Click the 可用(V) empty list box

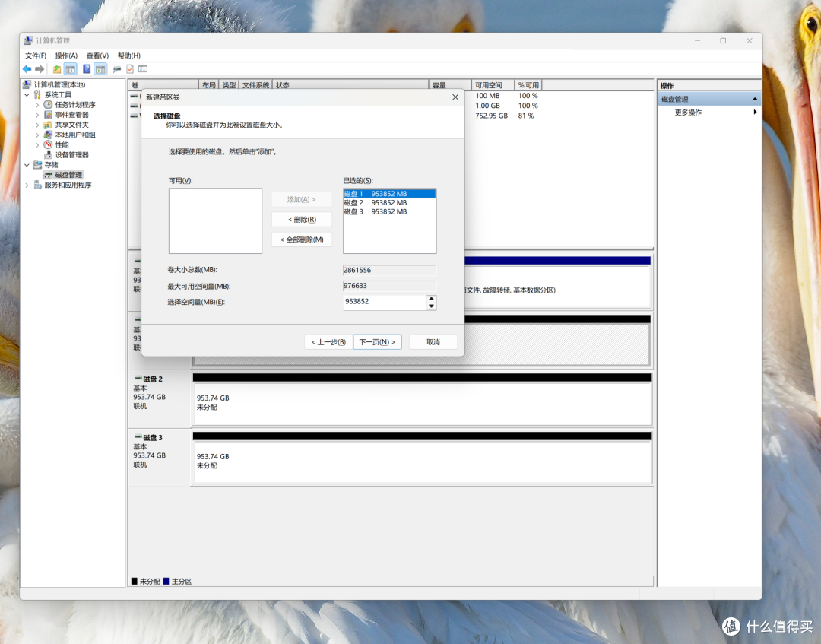tap(215, 221)
